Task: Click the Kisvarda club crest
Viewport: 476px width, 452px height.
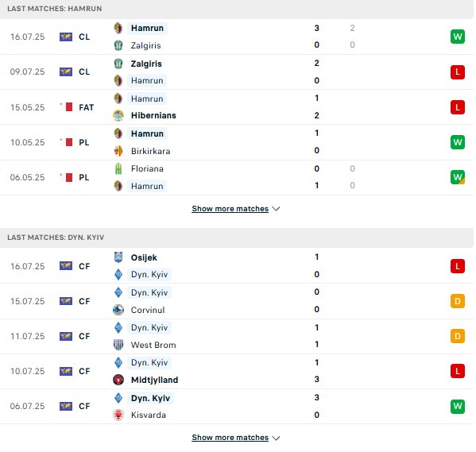Action: [x=118, y=415]
